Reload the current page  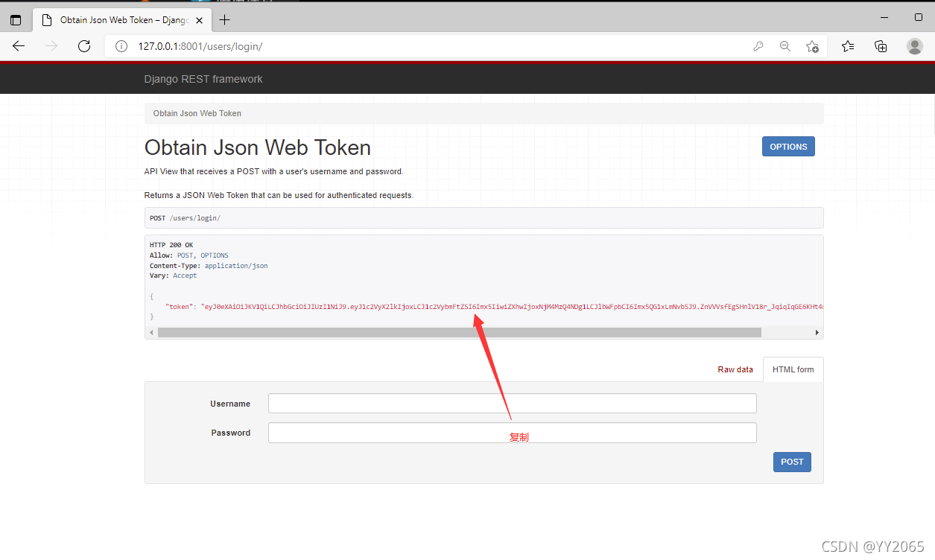pyautogui.click(x=84, y=46)
